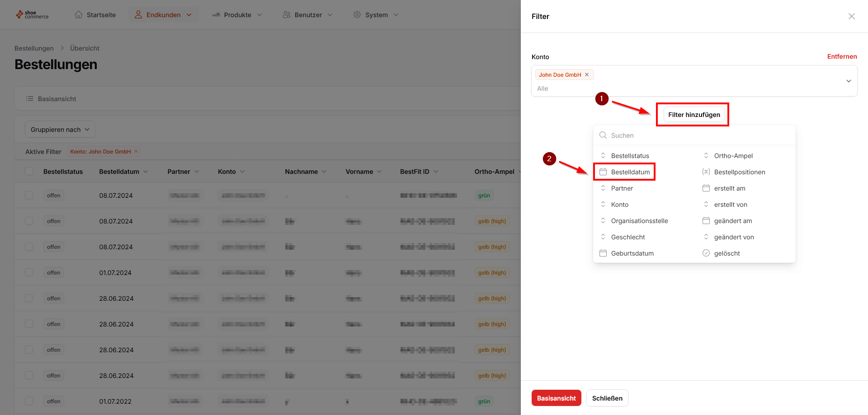Screen dimensions: 868x415
Task: Expand the Konto filter dropdown chevron
Action: pyautogui.click(x=849, y=81)
